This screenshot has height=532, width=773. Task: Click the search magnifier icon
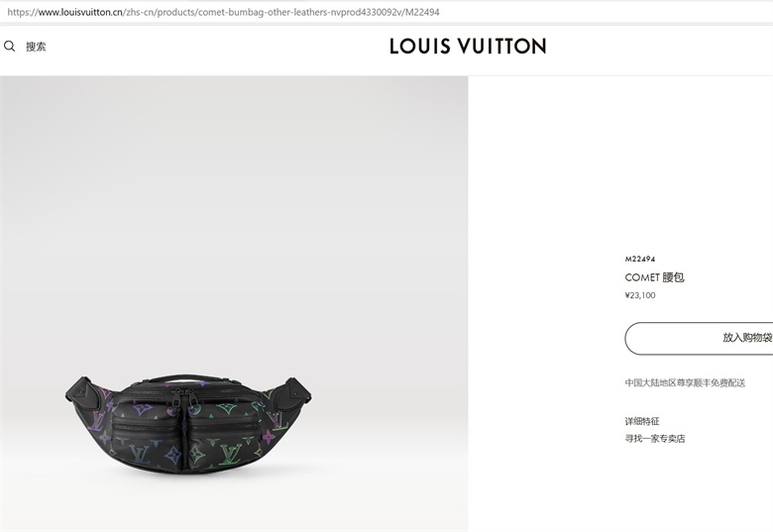pyautogui.click(x=9, y=47)
